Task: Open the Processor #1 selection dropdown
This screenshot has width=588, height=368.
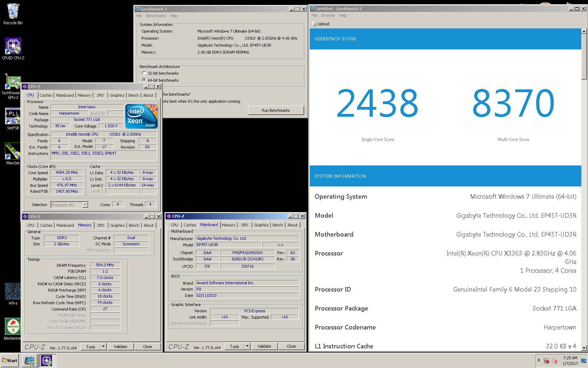Action: [x=85, y=205]
